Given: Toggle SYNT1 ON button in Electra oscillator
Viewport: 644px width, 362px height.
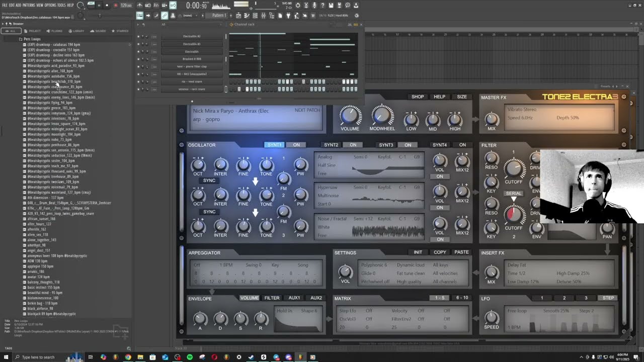Looking at the screenshot, I should (x=296, y=145).
